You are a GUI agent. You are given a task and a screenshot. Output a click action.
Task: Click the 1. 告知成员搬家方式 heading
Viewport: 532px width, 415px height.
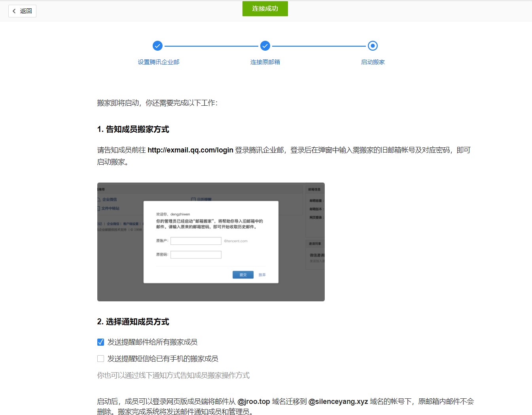click(133, 129)
